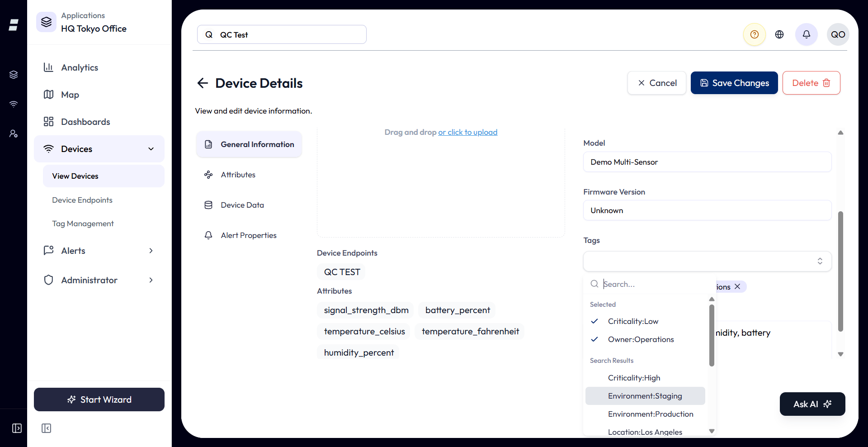The height and width of the screenshot is (447, 868).
Task: Click the Delete button
Action: click(811, 83)
